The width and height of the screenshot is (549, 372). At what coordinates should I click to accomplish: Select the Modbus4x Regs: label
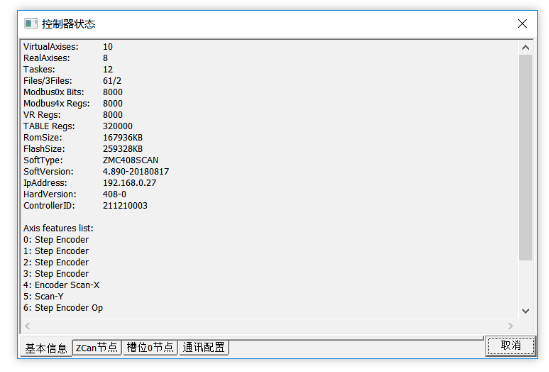(x=56, y=104)
